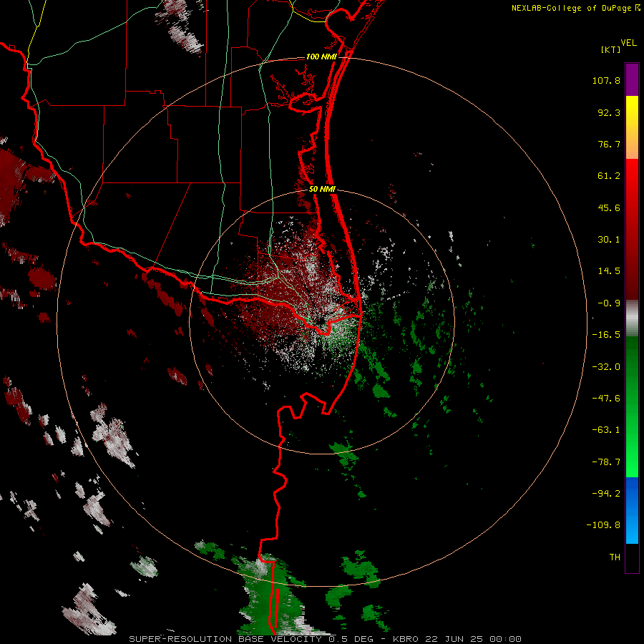Click the [KT] units label
Viewport: 644px width, 644px height.
[611, 49]
